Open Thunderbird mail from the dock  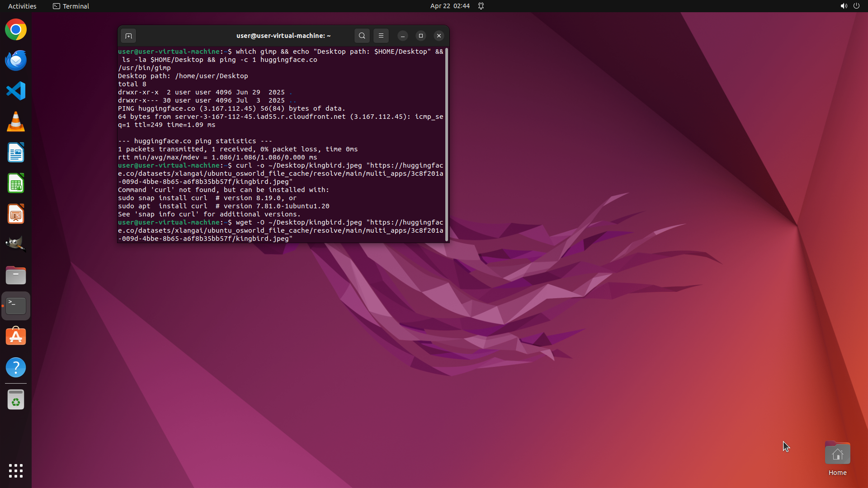click(16, 61)
